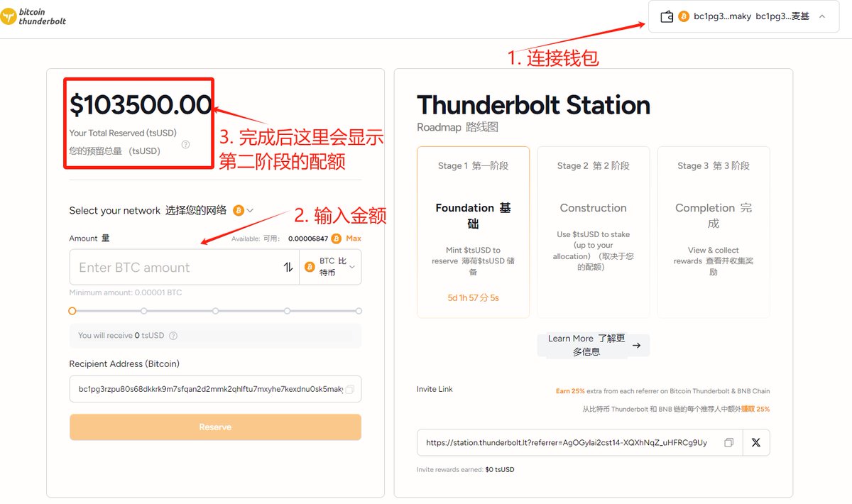Click the Bitcoin Thunderbolt logo

tap(33, 17)
